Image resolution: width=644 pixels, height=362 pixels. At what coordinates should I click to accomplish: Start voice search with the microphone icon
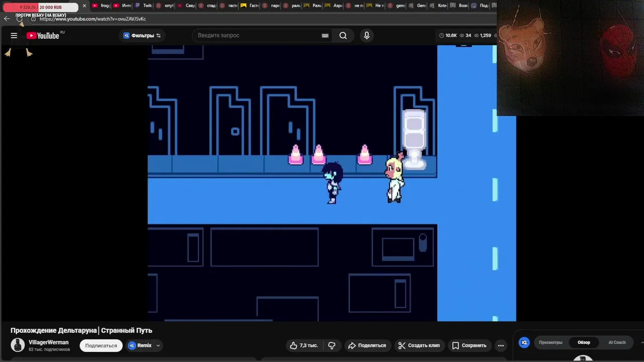367,36
